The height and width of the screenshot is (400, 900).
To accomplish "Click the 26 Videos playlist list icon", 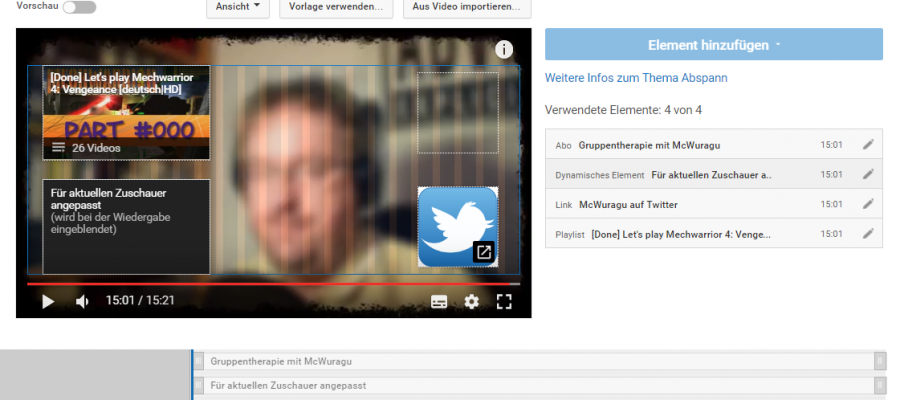I will point(58,147).
